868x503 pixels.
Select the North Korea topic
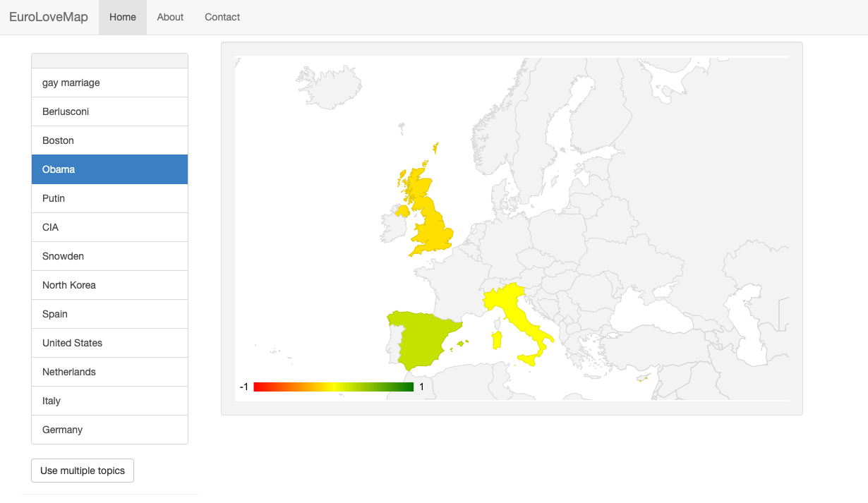click(109, 285)
